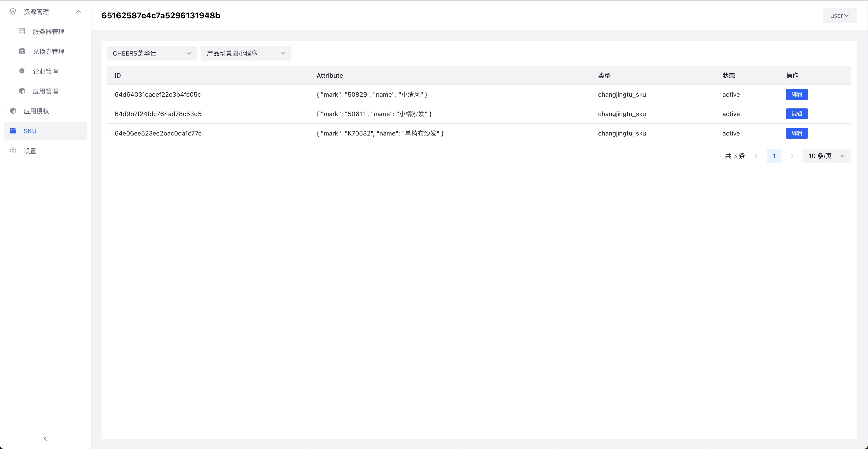Click active status in the 小橘沙发 row

coord(731,114)
